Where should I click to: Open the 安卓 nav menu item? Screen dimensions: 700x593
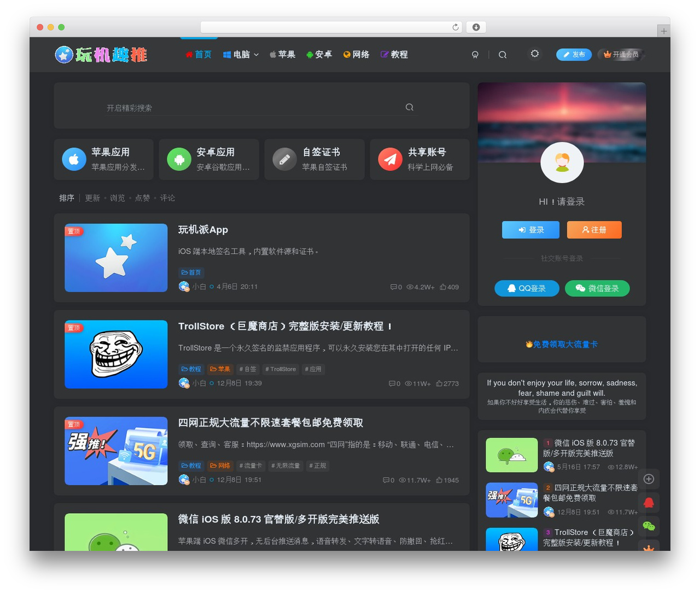click(319, 54)
